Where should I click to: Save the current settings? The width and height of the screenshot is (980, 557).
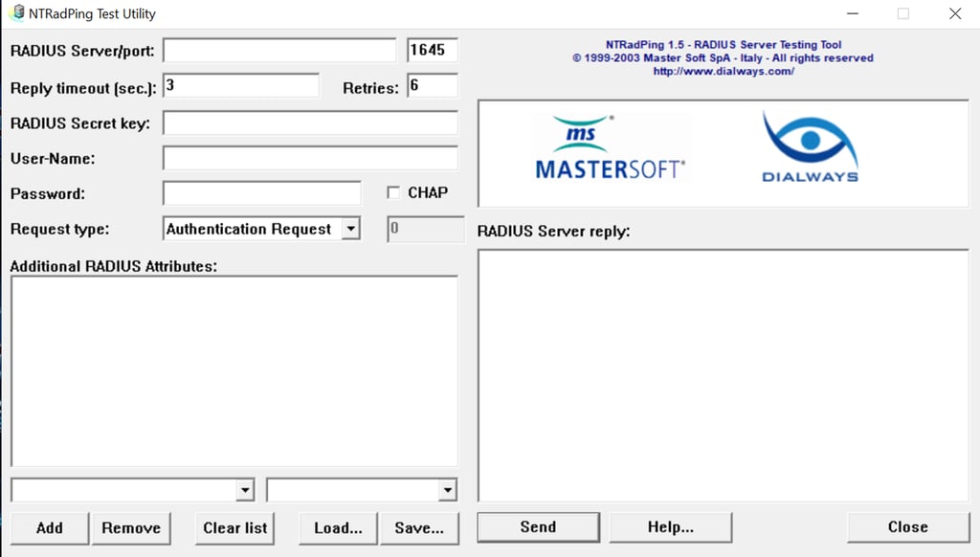pos(419,527)
